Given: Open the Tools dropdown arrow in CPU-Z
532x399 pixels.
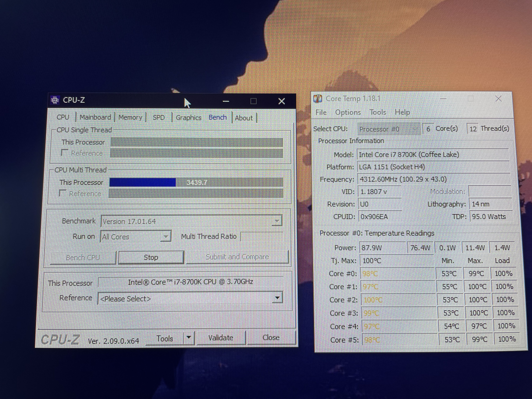Looking at the screenshot, I should [x=189, y=338].
